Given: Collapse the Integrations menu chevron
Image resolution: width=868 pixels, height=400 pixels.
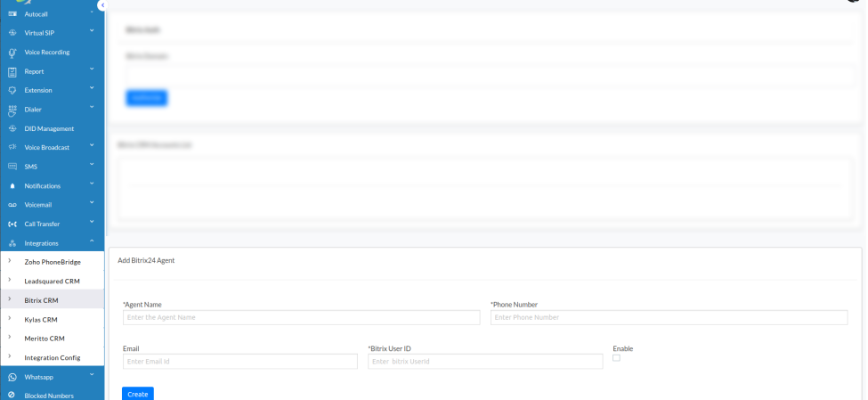Looking at the screenshot, I should point(92,241).
